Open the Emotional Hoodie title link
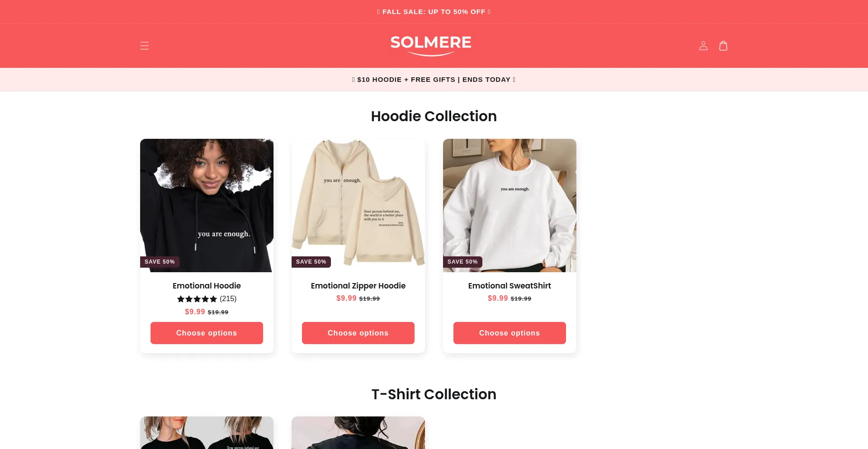 pos(207,286)
